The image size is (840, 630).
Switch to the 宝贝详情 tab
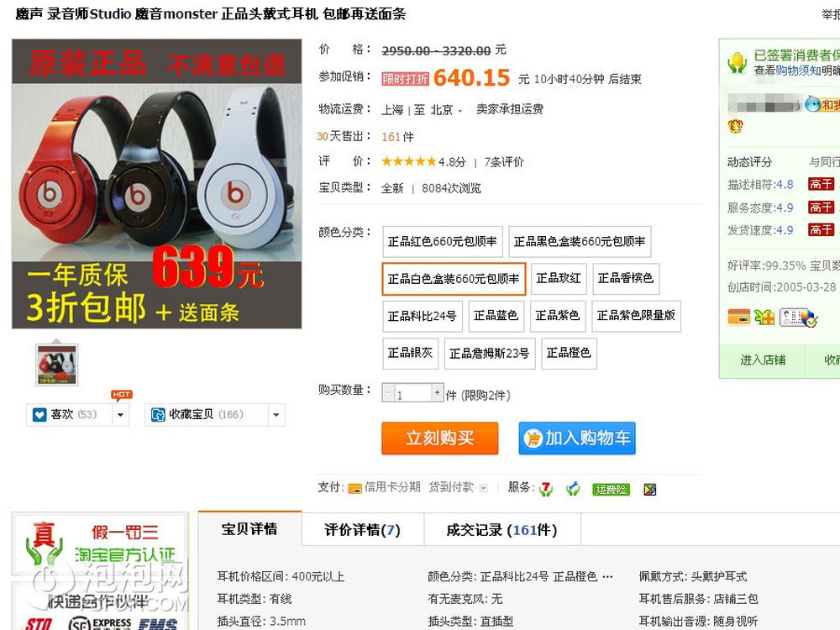(x=249, y=529)
